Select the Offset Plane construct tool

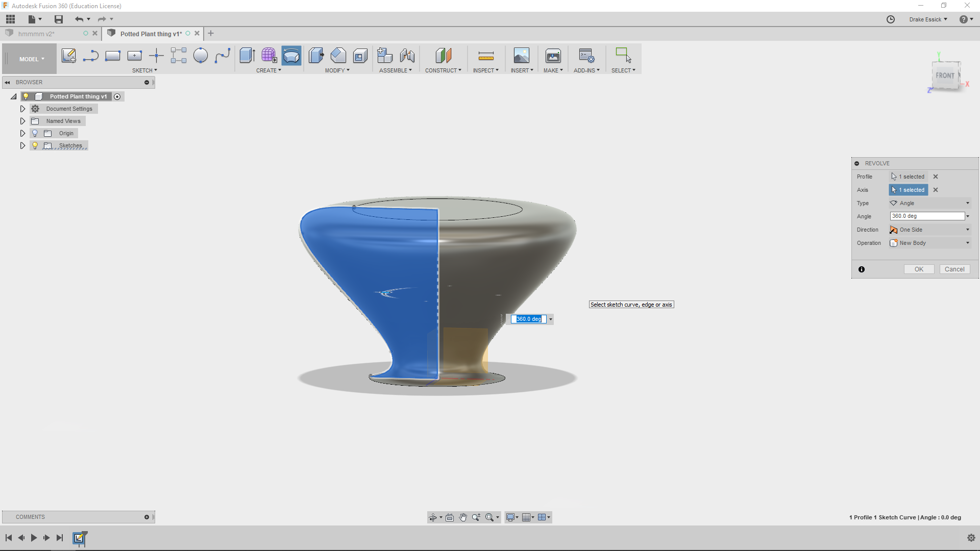444,56
